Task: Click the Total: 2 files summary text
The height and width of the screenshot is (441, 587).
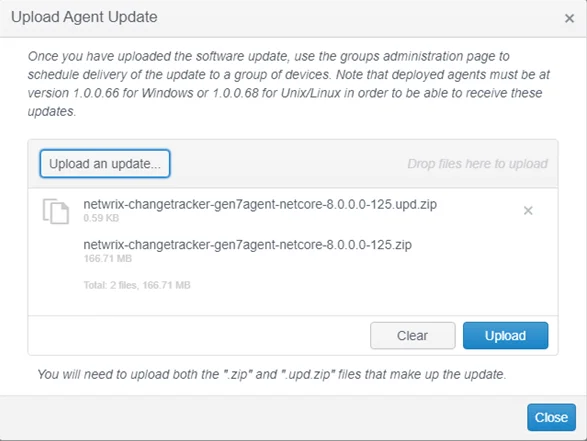Action: coord(137,285)
